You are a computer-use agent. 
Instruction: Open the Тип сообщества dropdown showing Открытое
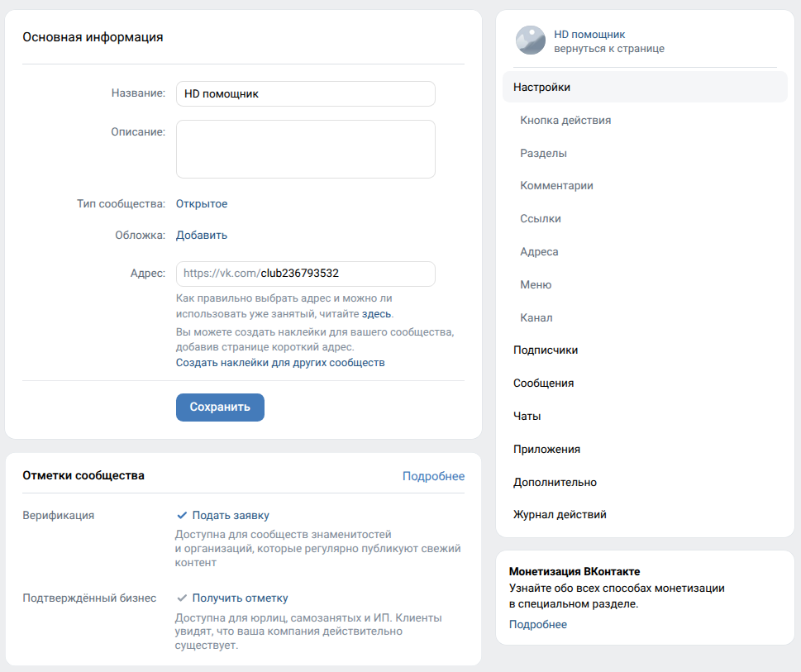pyautogui.click(x=201, y=203)
